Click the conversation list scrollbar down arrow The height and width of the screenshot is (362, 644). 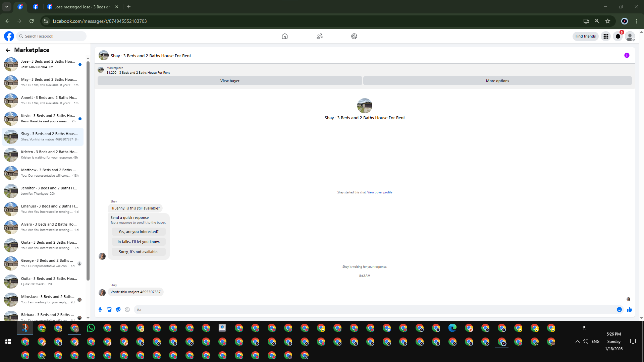[88, 318]
